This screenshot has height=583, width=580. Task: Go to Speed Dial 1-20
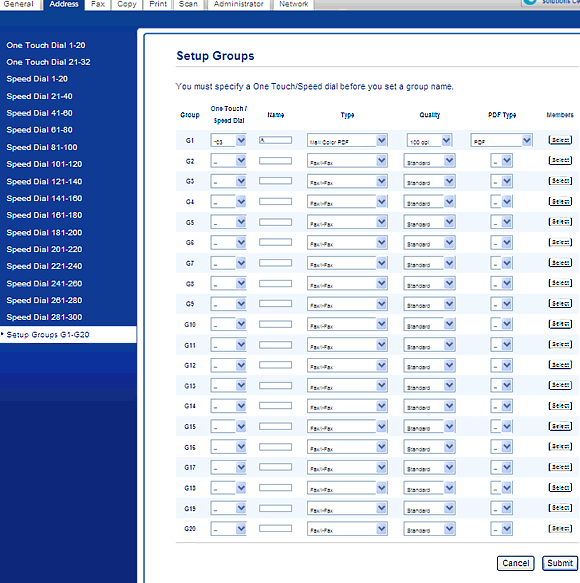[37, 79]
